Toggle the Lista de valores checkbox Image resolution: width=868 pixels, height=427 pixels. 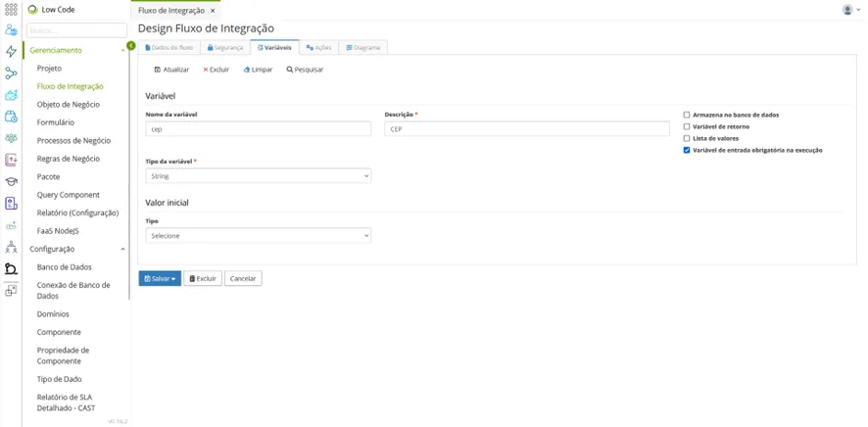(x=687, y=138)
